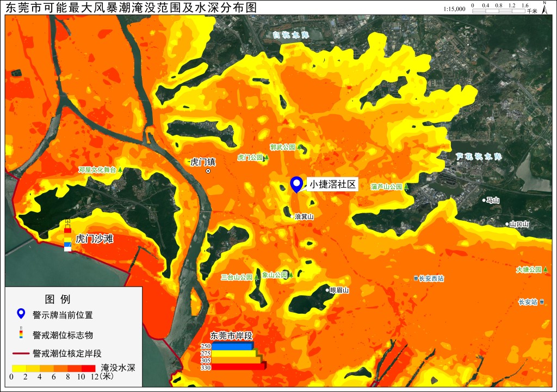
Task: Click the tree icon next to 象山公园
Action: click(290, 275)
